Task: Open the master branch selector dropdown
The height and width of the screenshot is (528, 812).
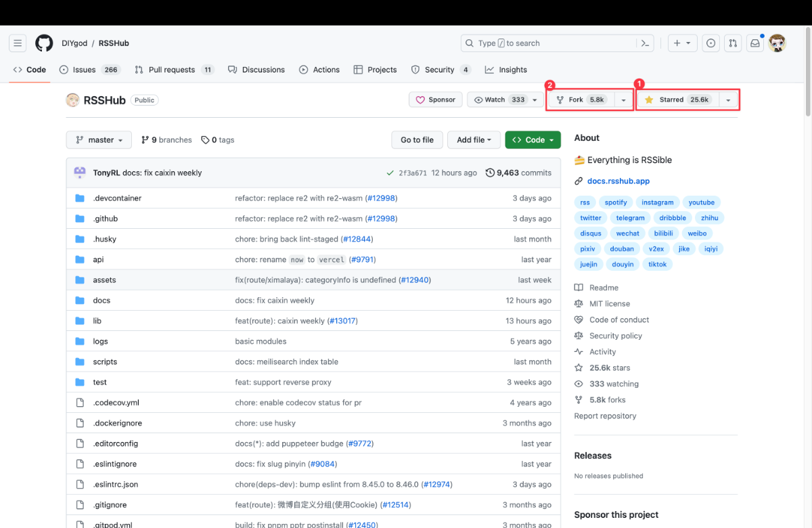Action: point(98,140)
